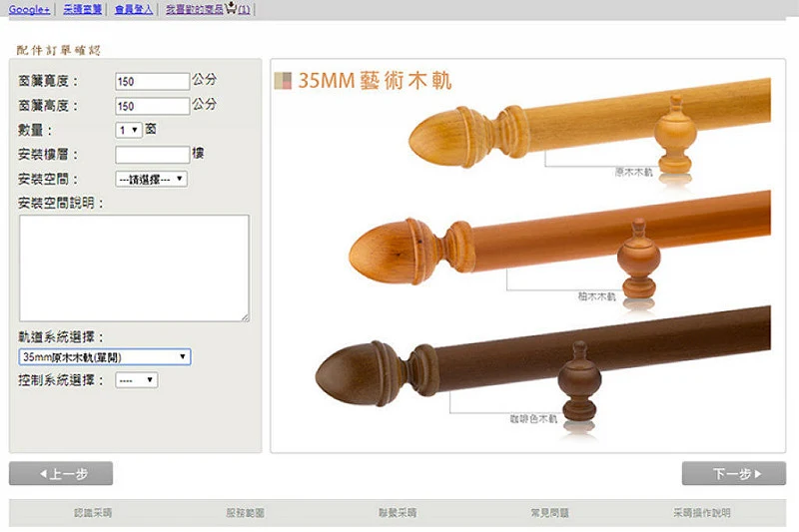Open the 認識采晴 footer link

click(93, 513)
